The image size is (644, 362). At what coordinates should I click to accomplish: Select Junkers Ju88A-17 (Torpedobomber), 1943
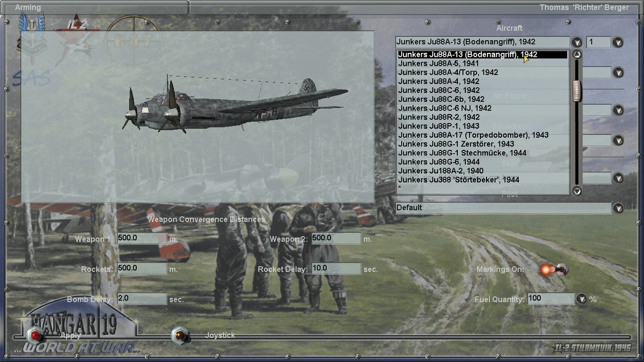click(x=482, y=135)
